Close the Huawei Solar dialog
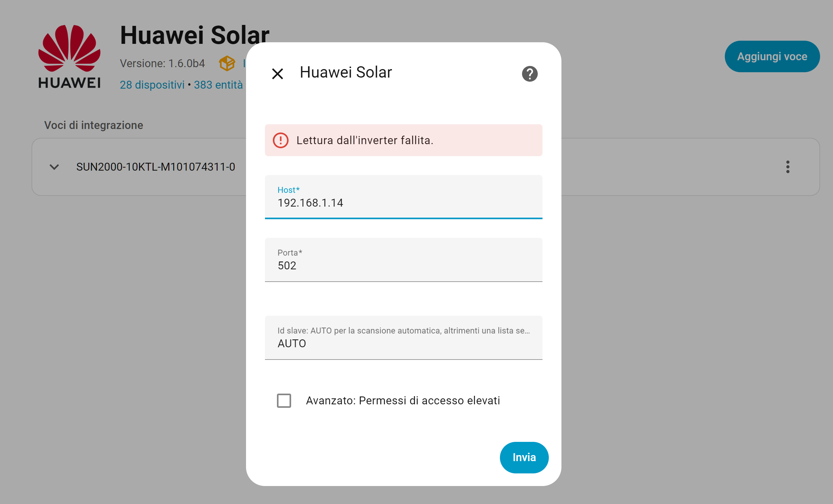833x504 pixels. [x=278, y=74]
